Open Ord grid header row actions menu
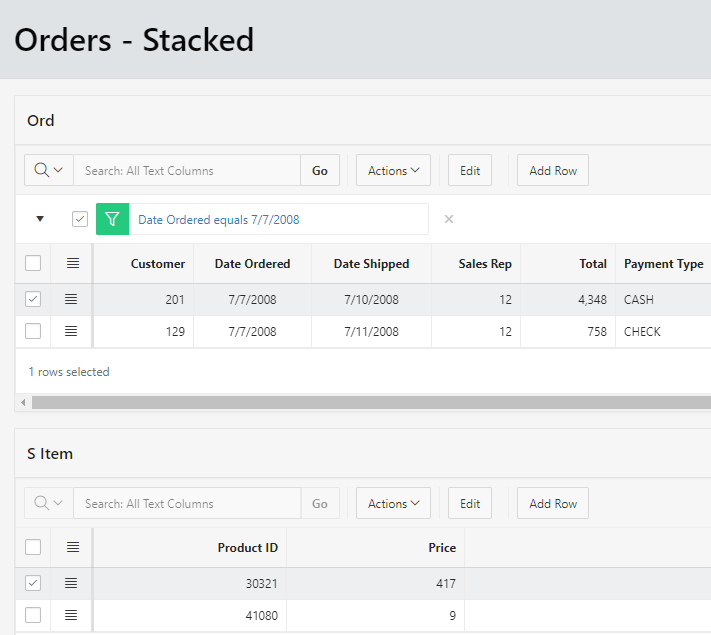 pos(72,264)
